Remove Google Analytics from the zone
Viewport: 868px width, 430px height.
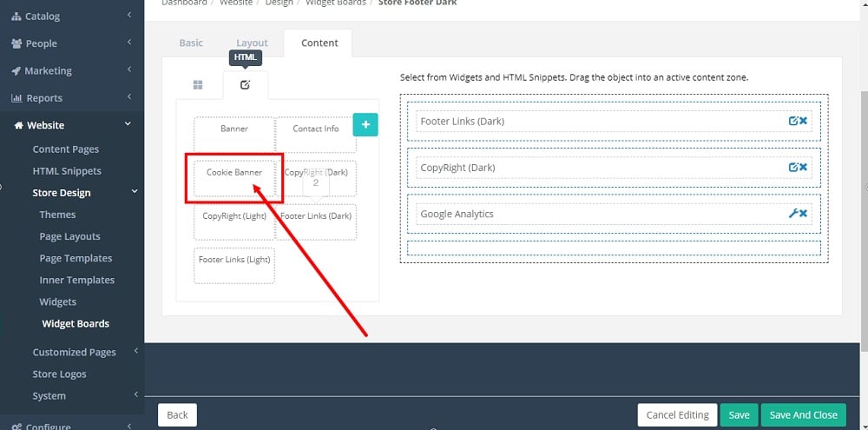pyautogui.click(x=803, y=214)
